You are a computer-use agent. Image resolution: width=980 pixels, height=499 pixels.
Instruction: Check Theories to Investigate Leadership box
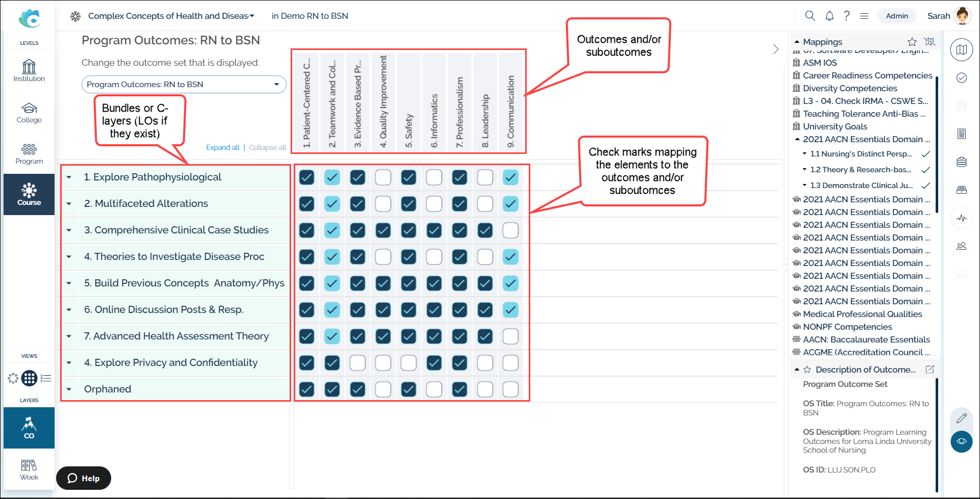pos(485,257)
